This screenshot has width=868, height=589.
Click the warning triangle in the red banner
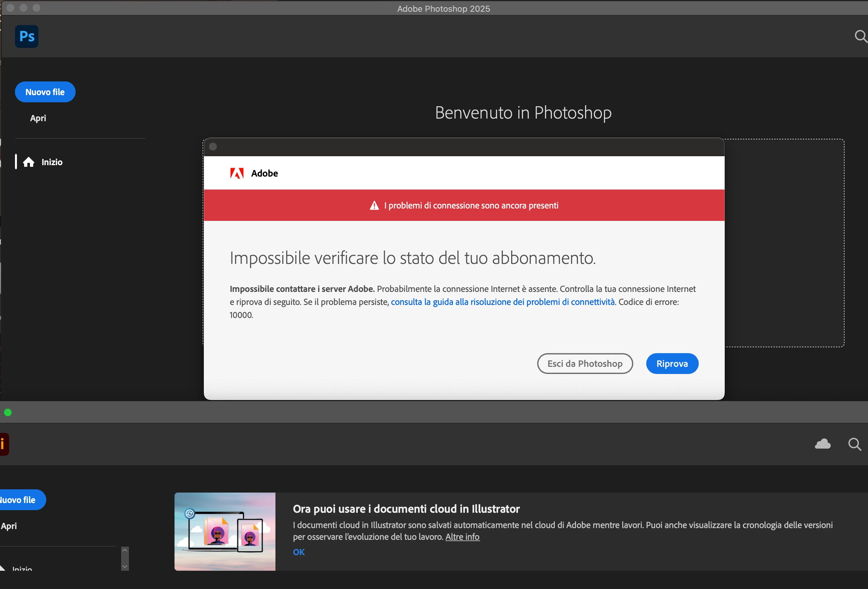pyautogui.click(x=374, y=206)
